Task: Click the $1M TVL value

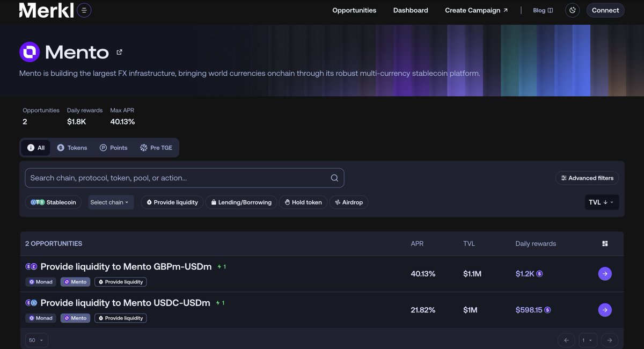Action: [x=470, y=310]
